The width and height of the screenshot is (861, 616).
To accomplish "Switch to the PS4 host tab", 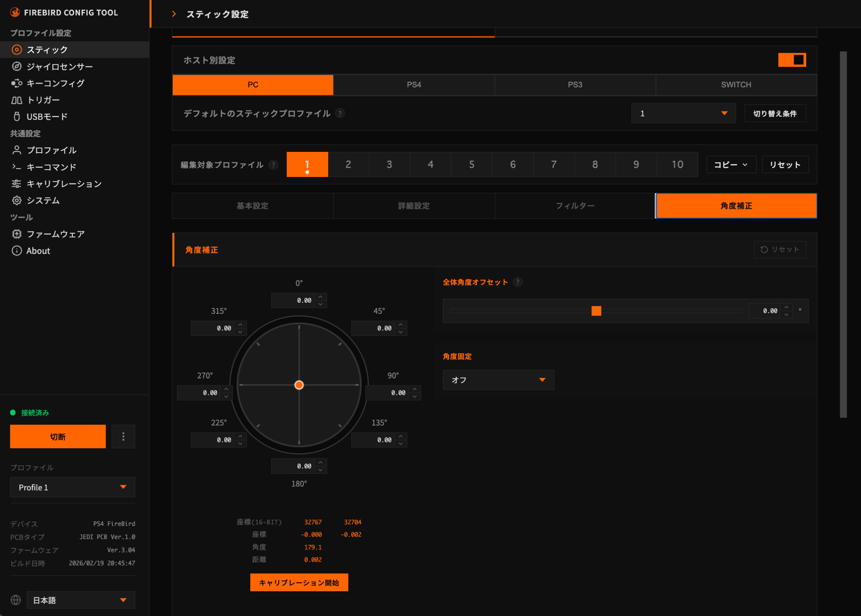I will click(x=414, y=85).
